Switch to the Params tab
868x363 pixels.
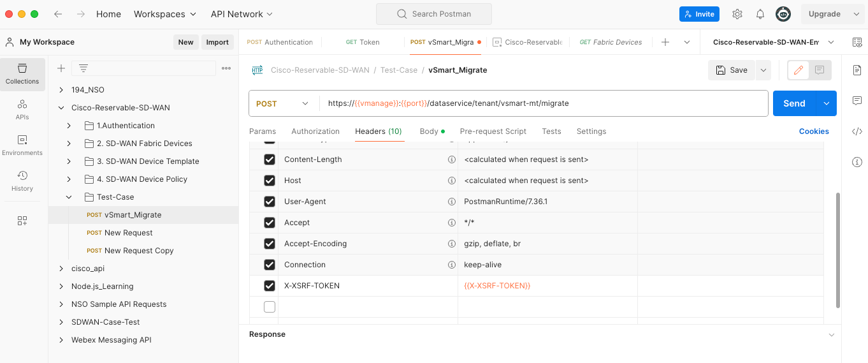tap(263, 131)
